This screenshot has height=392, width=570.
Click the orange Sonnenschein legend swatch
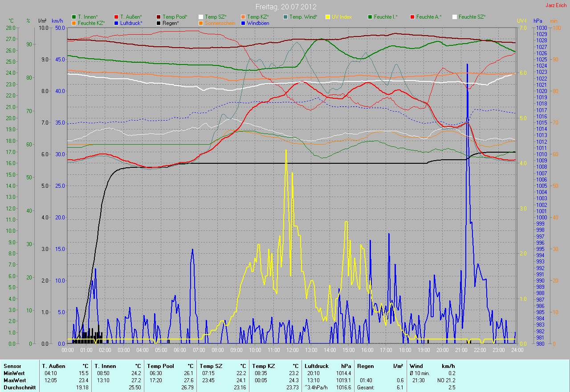[201, 23]
